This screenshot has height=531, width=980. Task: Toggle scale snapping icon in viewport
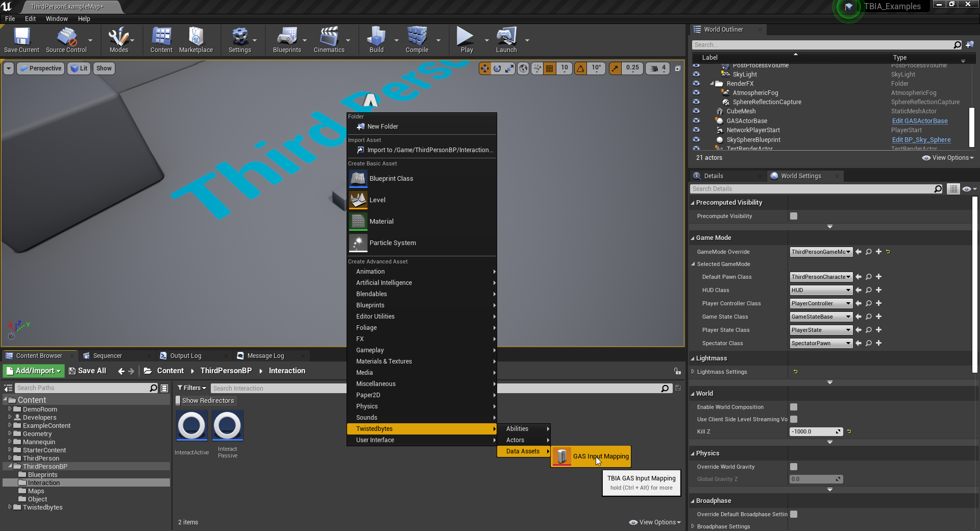coord(616,68)
